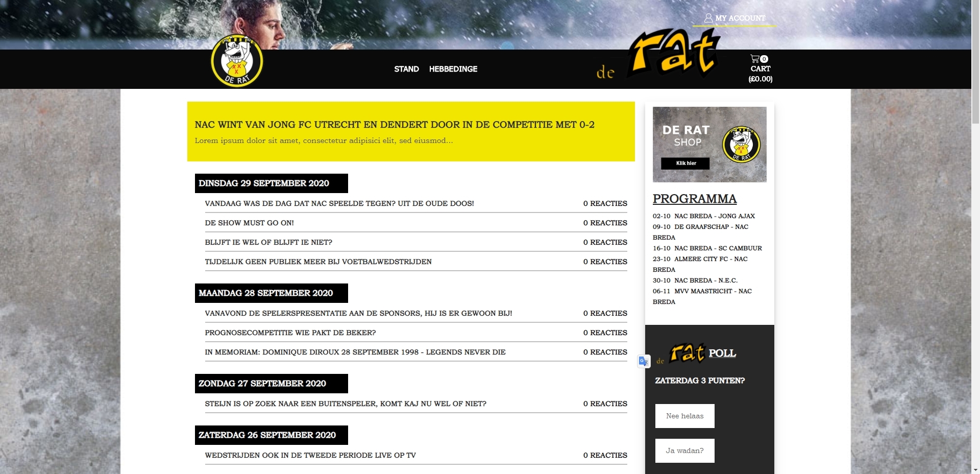This screenshot has height=474, width=980.
Task: Click fixture '06-11 MVV Maastricht - NAC Breda'
Action: (x=702, y=296)
